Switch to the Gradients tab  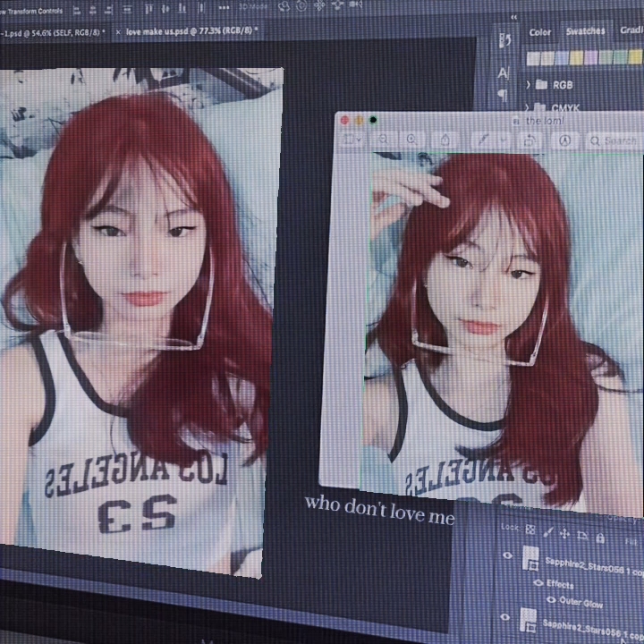[631, 30]
